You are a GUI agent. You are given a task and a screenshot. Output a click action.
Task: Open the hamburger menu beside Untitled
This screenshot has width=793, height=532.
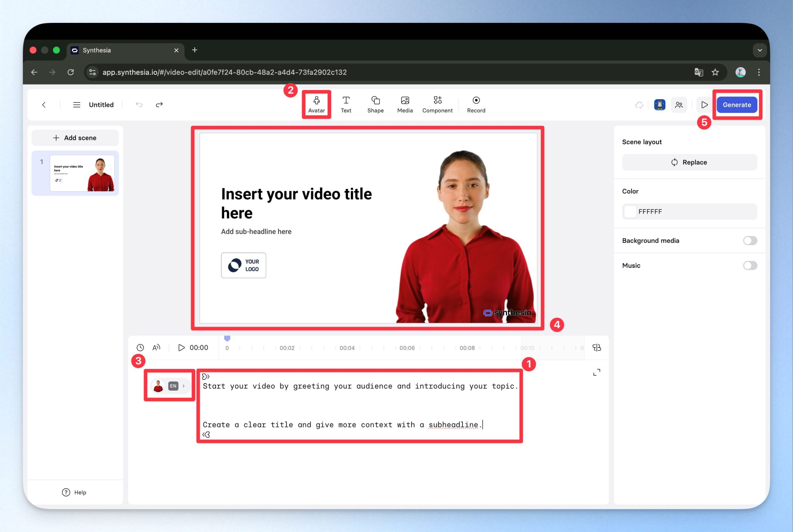pyautogui.click(x=77, y=104)
